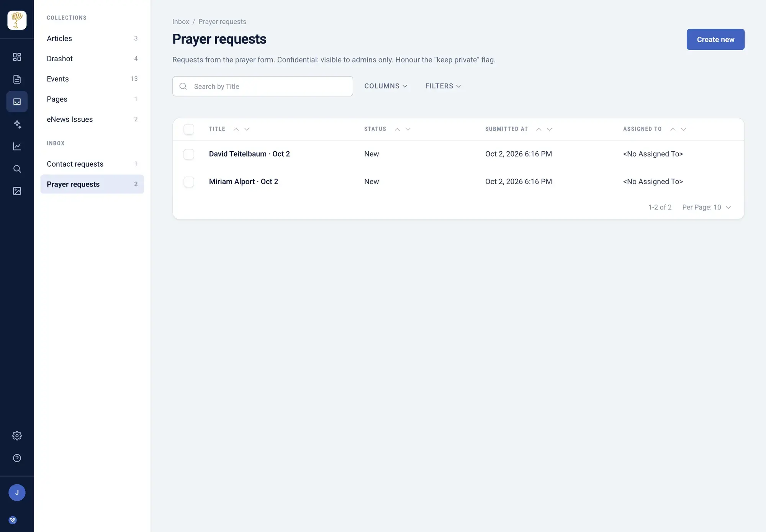
Task: Select Prayer requests in sidebar
Action: pos(92,184)
